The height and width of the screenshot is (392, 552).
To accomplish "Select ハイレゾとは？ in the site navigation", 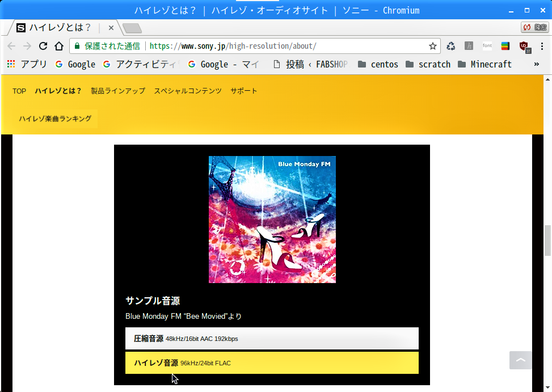I will click(x=58, y=91).
